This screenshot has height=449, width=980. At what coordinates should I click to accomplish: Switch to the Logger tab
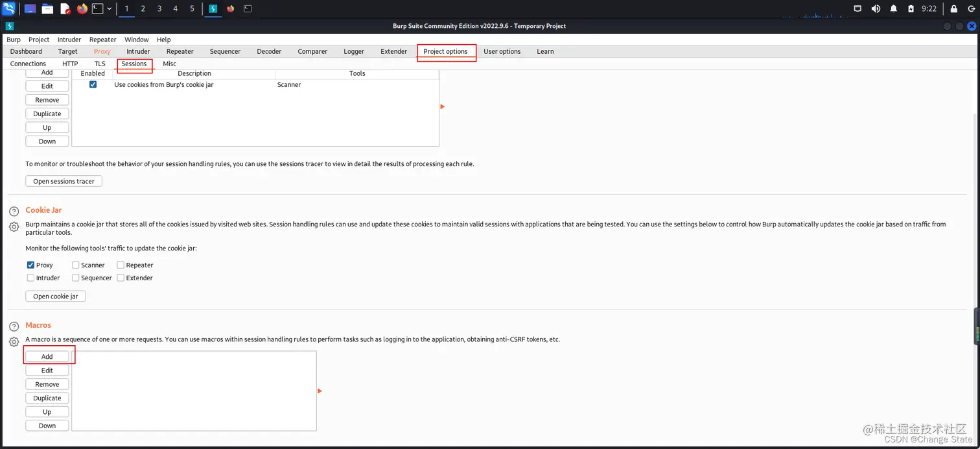point(354,51)
